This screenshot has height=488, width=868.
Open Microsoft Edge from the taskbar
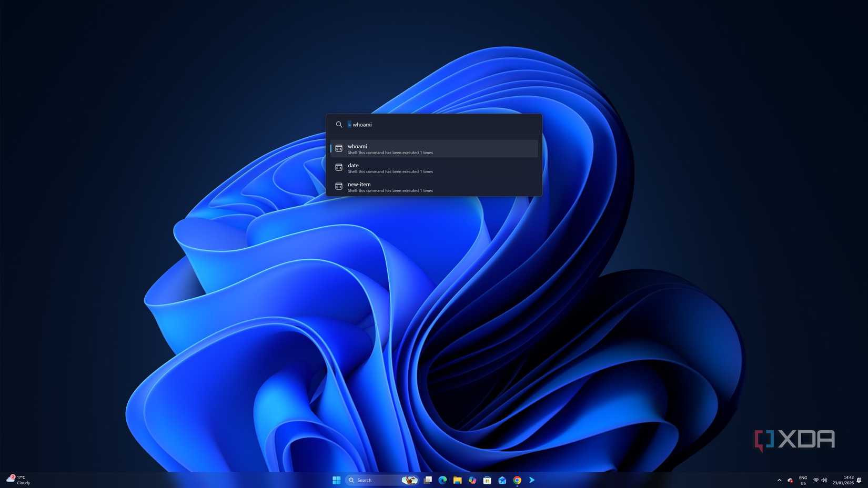click(442, 480)
